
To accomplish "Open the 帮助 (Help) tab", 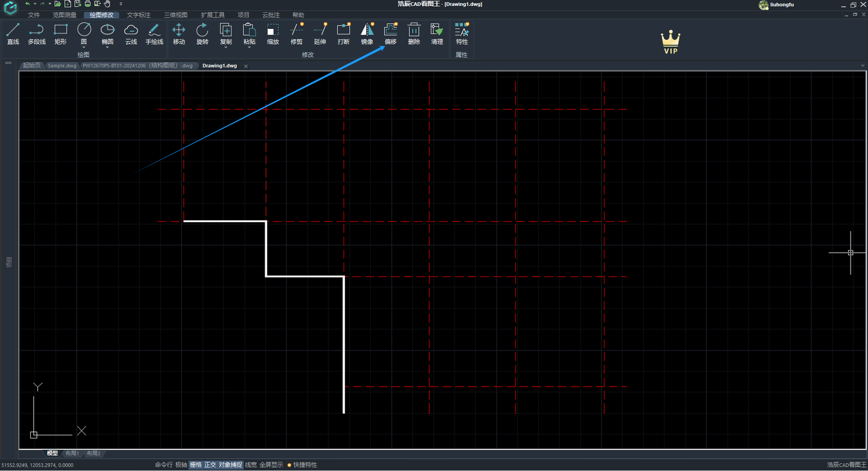I will click(x=298, y=15).
